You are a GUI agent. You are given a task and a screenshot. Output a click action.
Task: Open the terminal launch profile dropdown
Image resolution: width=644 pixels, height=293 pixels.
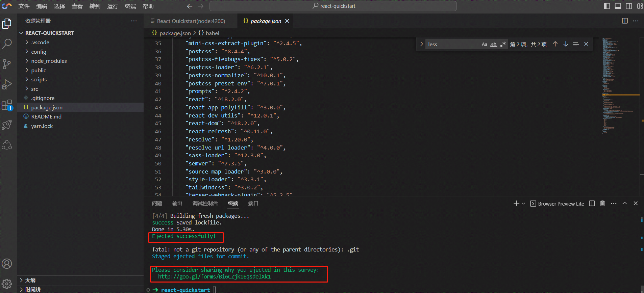pyautogui.click(x=523, y=204)
